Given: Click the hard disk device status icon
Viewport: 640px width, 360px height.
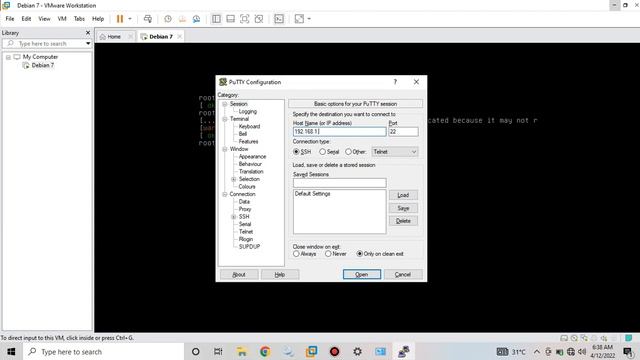Looking at the screenshot, I should tap(564, 338).
